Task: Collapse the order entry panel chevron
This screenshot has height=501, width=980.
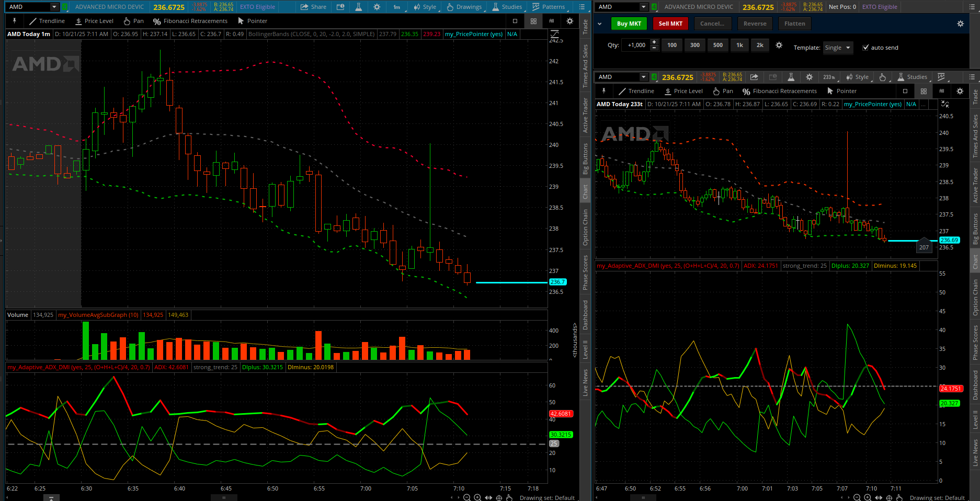Action: (599, 24)
